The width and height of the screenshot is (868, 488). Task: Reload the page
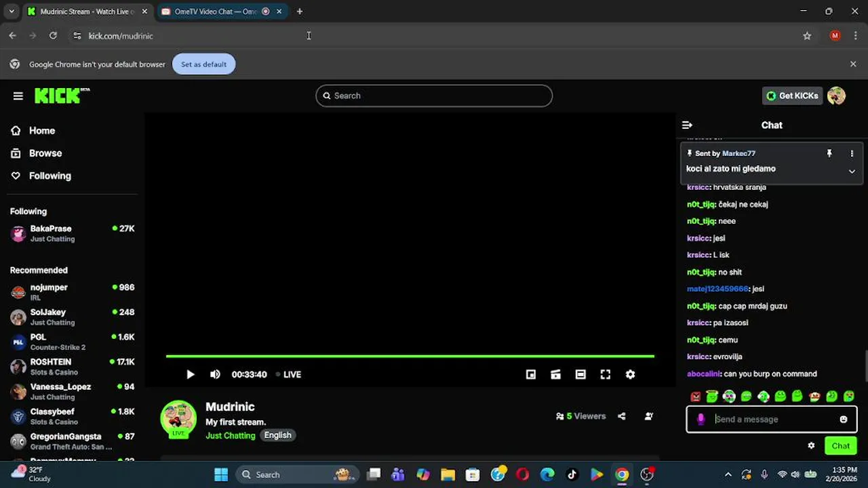(53, 36)
